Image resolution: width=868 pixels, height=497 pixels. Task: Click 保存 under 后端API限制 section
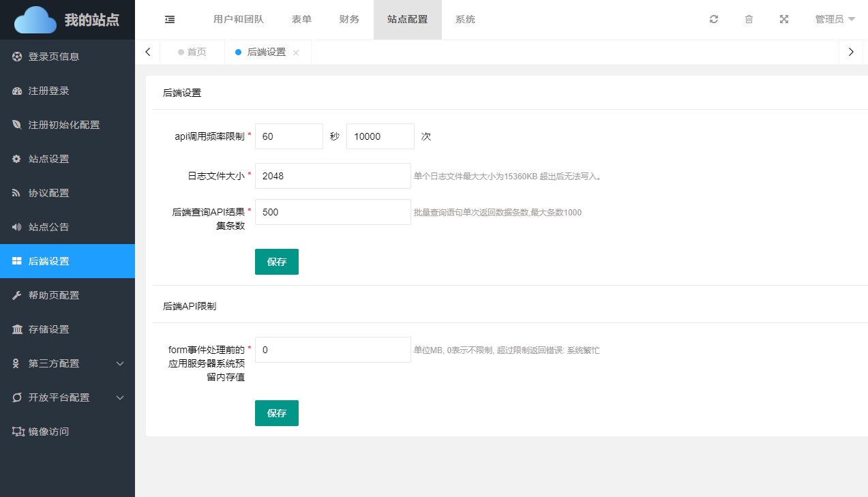pyautogui.click(x=276, y=413)
